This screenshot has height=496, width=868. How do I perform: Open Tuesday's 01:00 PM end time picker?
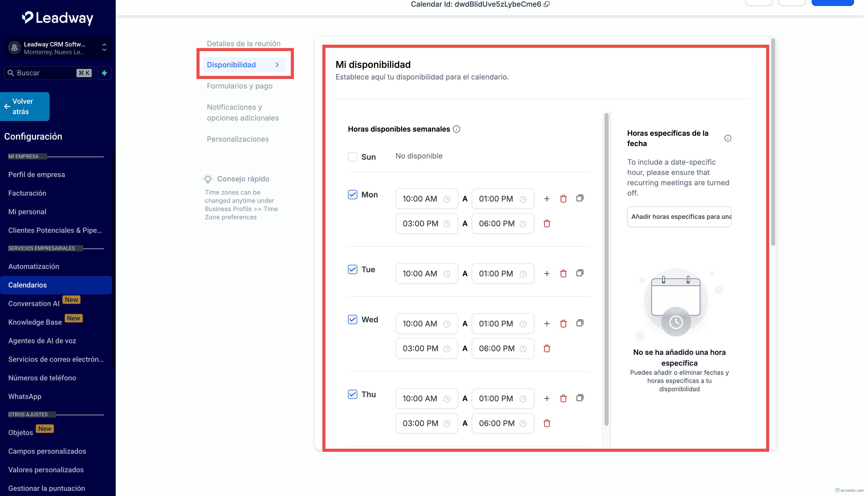pos(502,274)
